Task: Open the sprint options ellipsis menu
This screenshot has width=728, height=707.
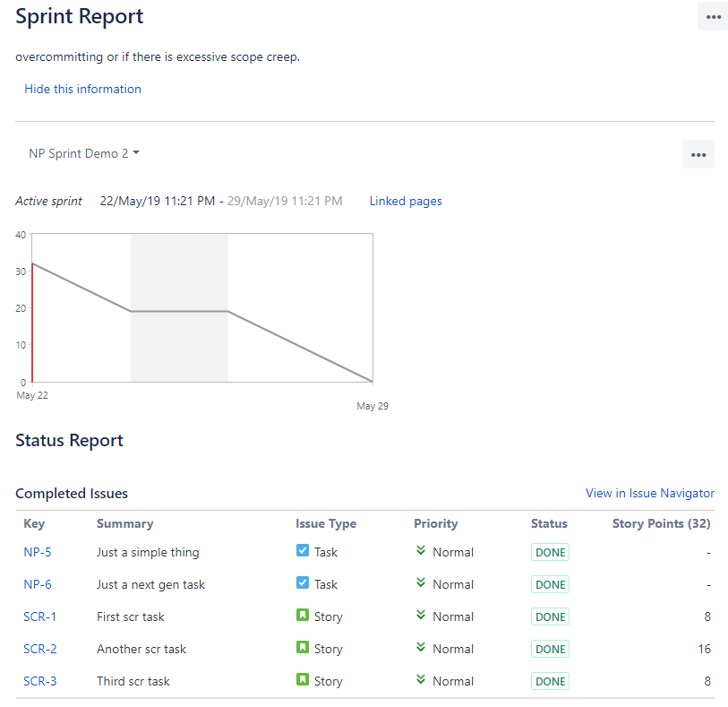Action: pyautogui.click(x=698, y=154)
